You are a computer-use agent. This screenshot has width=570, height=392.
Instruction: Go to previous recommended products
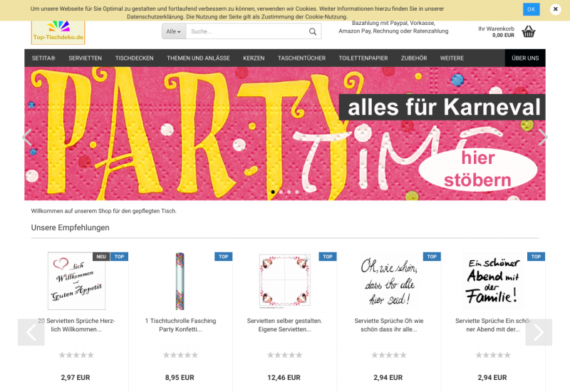pos(31,332)
